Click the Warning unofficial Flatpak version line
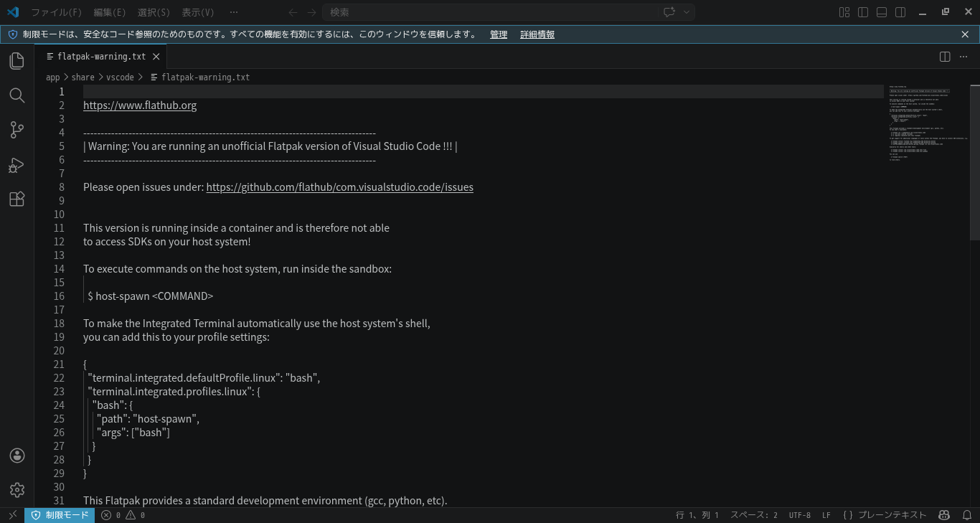This screenshot has height=523, width=980. click(270, 146)
